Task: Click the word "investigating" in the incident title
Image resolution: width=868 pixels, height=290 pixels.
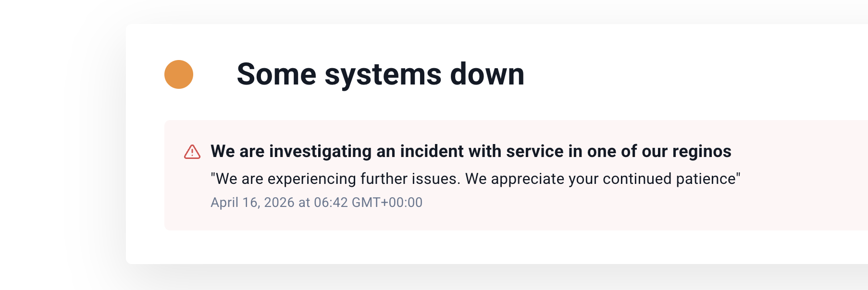Action: [320, 151]
